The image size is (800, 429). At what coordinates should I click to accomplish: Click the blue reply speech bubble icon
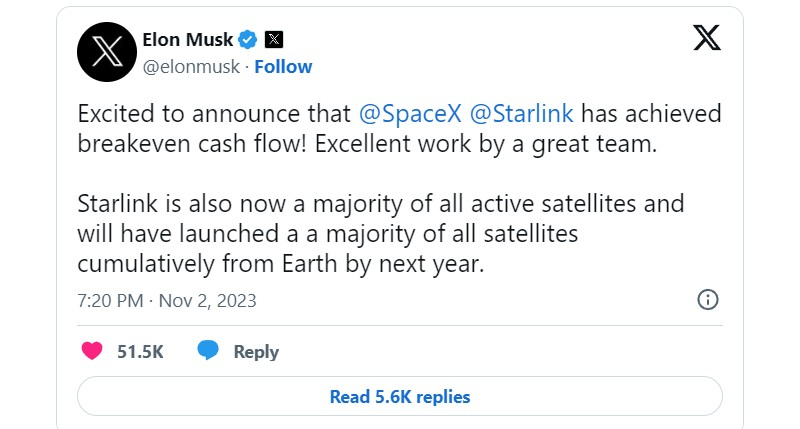(208, 351)
